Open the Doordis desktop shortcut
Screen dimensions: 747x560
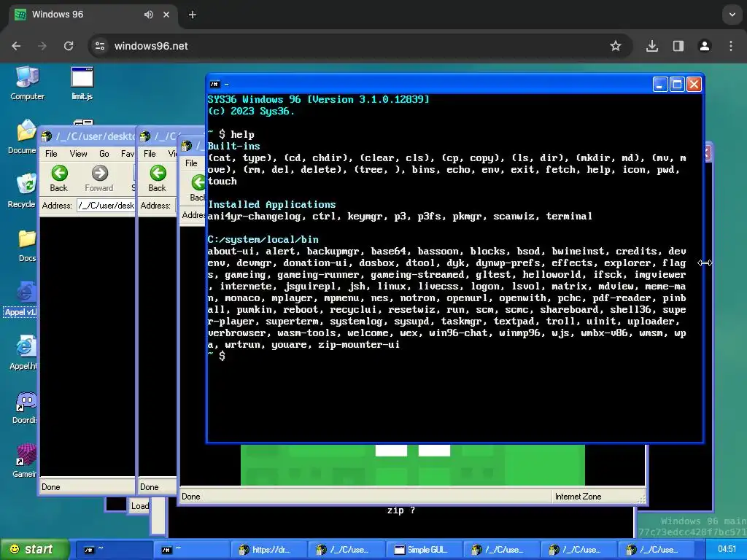pyautogui.click(x=25, y=408)
